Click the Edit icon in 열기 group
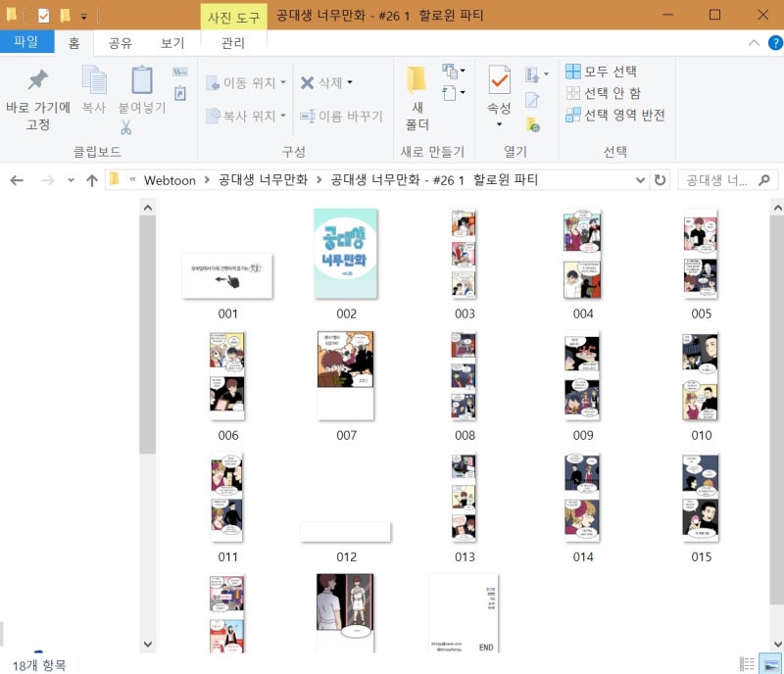Image resolution: width=784 pixels, height=674 pixels. tap(532, 100)
